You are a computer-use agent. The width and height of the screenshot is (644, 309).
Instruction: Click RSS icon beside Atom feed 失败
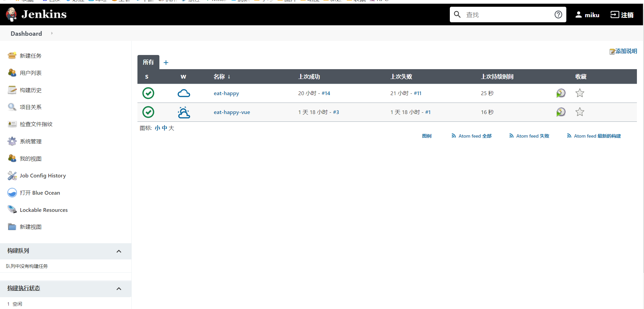coord(511,136)
